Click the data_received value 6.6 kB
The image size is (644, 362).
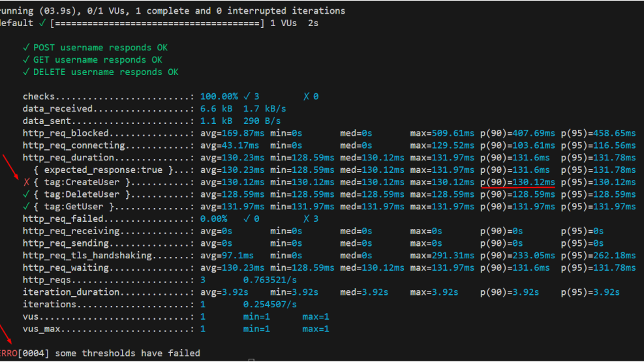coord(216,109)
